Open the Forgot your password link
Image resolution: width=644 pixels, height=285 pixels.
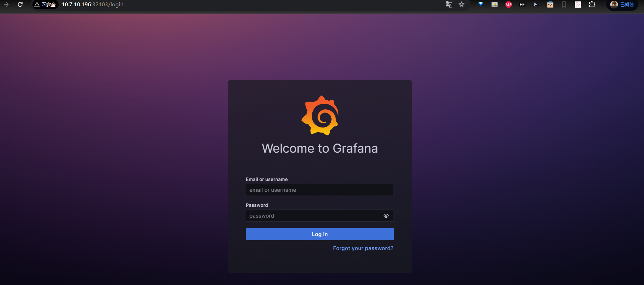[x=363, y=248]
